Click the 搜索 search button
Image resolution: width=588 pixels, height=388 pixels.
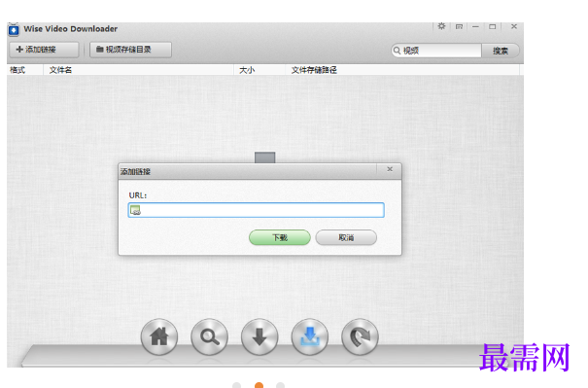(501, 51)
